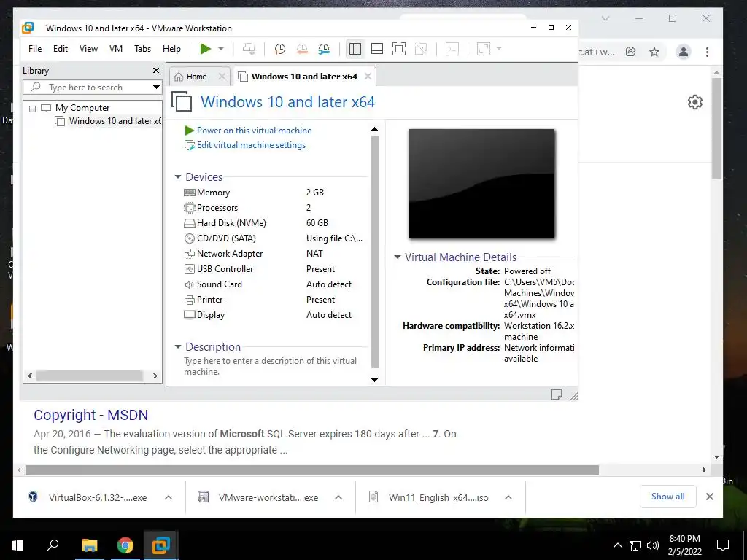Open the View menu
The width and height of the screenshot is (747, 560).
point(88,49)
